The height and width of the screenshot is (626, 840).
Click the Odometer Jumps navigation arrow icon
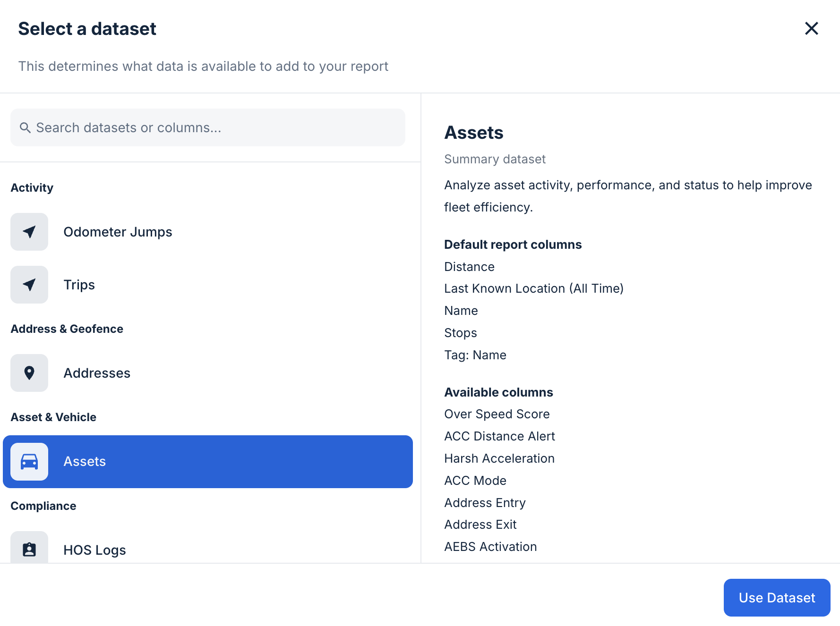click(x=29, y=232)
